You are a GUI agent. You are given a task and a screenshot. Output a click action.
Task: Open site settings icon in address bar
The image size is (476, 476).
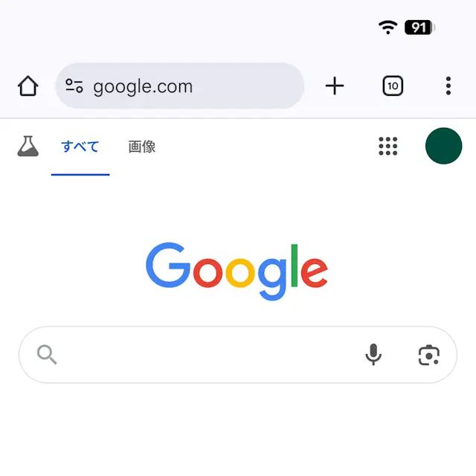(74, 86)
